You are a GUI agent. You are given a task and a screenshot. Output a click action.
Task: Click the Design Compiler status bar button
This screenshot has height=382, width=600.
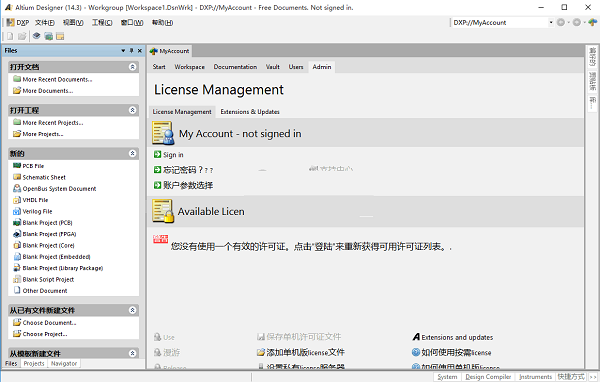[x=488, y=377]
